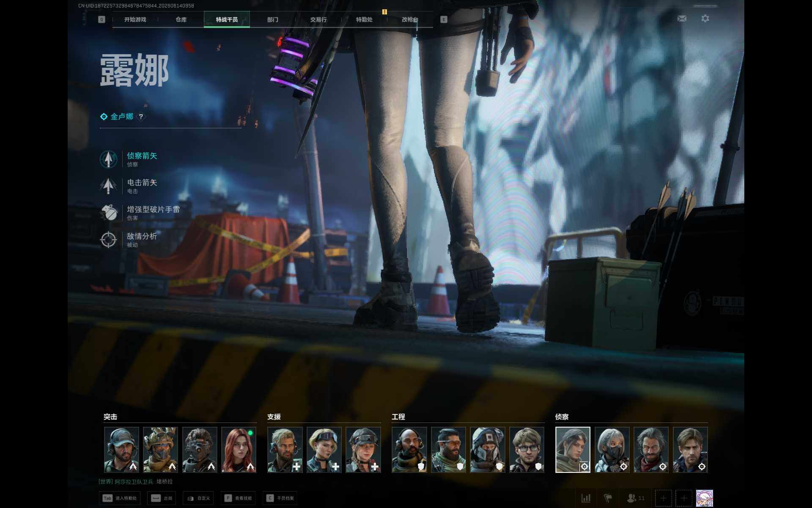
Task: Click the F 查看技能 button
Action: coord(238,498)
